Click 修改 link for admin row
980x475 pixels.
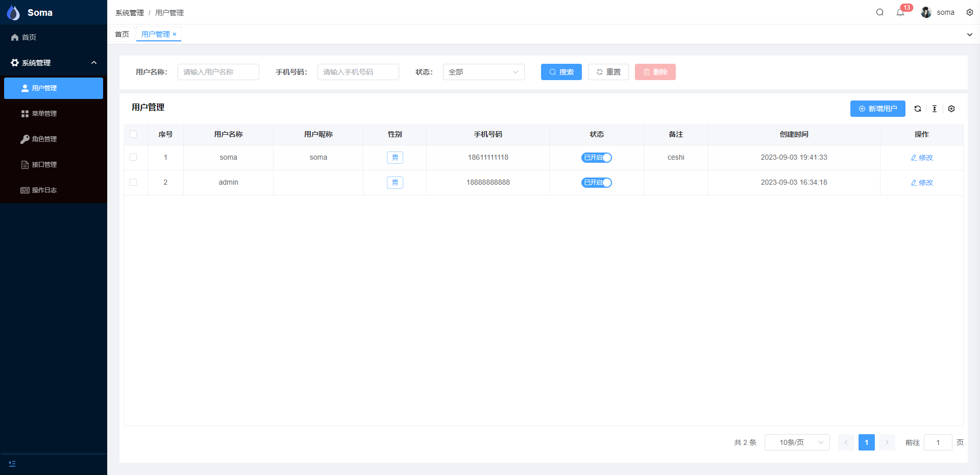click(x=922, y=183)
